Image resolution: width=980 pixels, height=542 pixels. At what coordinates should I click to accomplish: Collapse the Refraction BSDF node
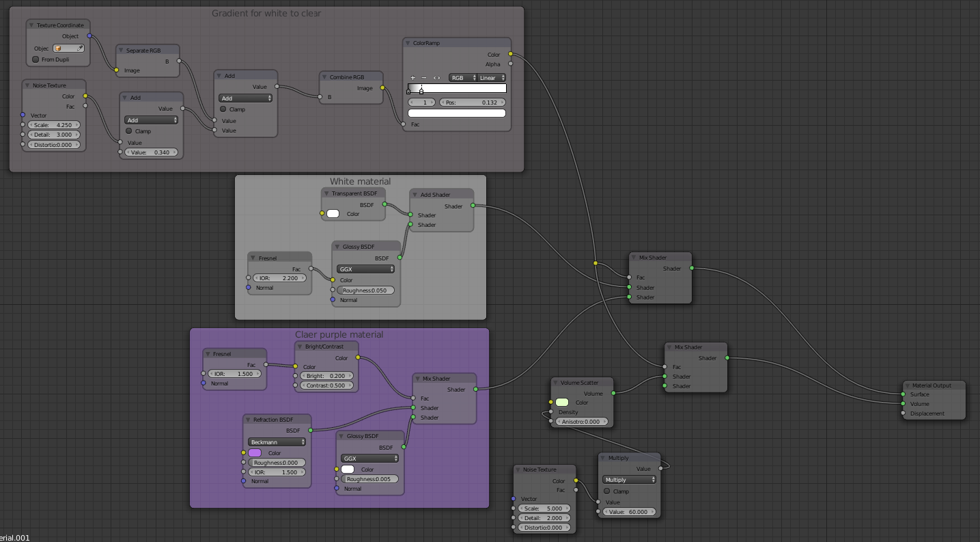tap(248, 420)
